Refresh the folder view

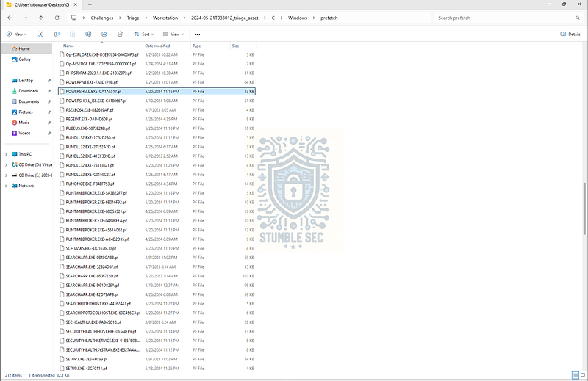click(57, 18)
